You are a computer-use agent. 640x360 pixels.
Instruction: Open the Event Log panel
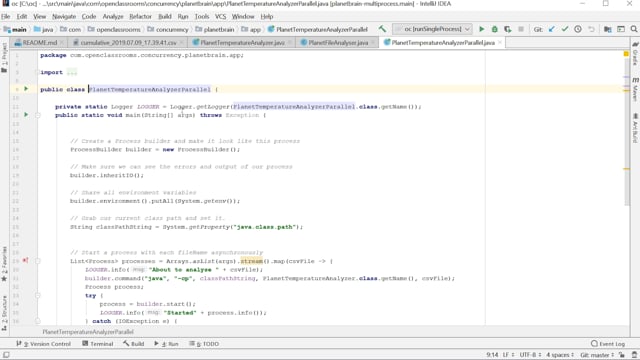608,344
